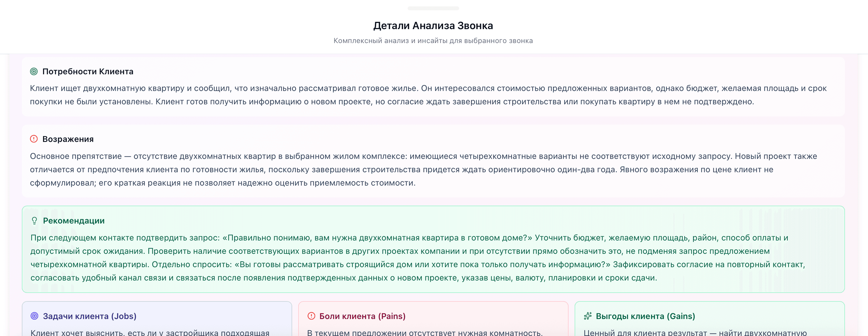The width and height of the screenshot is (868, 336).
Task: Click paragraph starting Основное препятствие
Action: 424,170
